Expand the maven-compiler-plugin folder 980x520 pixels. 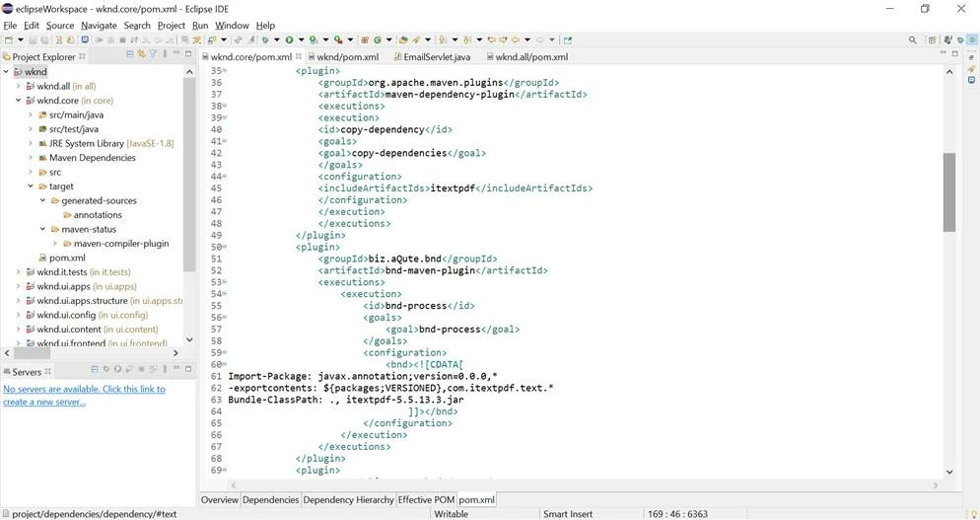(54, 244)
